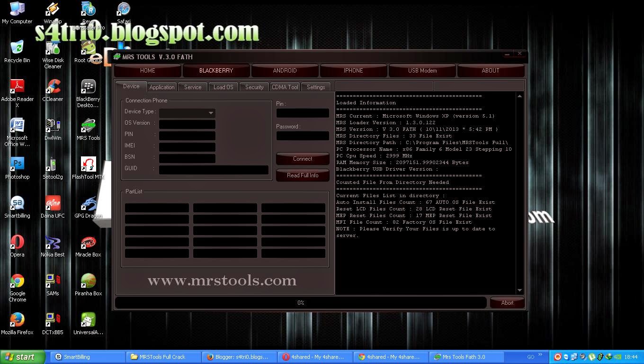Image resolution: width=644 pixels, height=364 pixels.
Task: Open the ANDROID section
Action: [285, 71]
